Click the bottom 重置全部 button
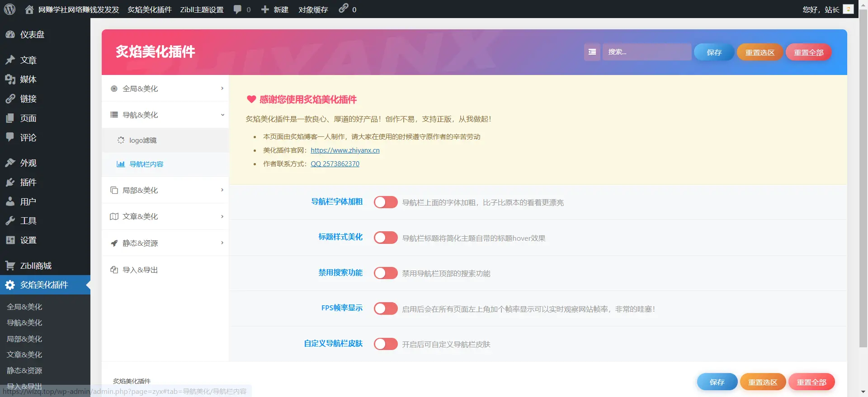Viewport: 868px width, 397px height. (811, 382)
